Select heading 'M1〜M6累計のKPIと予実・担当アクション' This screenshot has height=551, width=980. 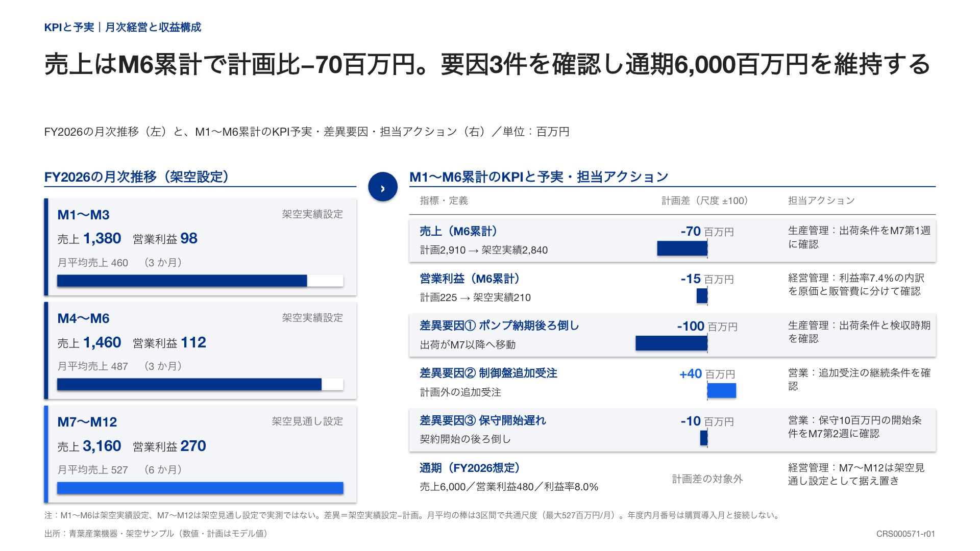(539, 177)
